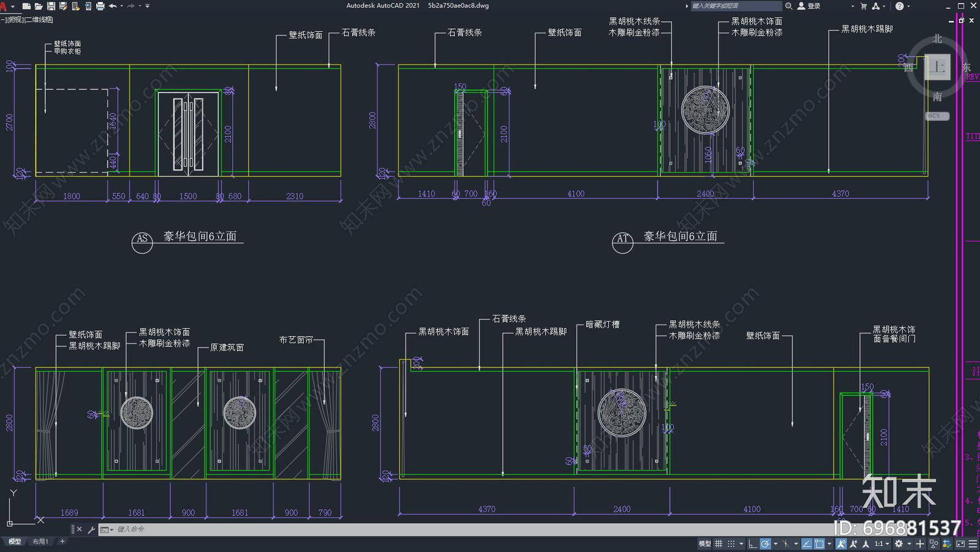Click the [-] viewport controls label
The image size is (980, 552).
click(3, 20)
